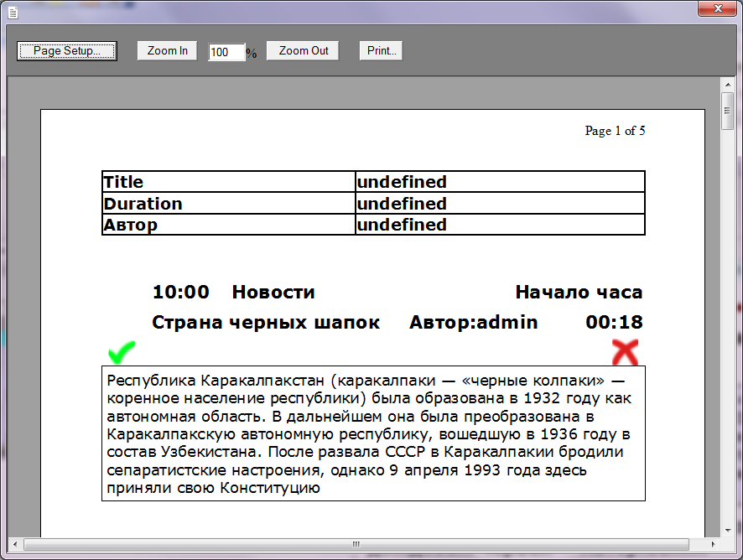Click the 'Duration' table cell

point(228,203)
